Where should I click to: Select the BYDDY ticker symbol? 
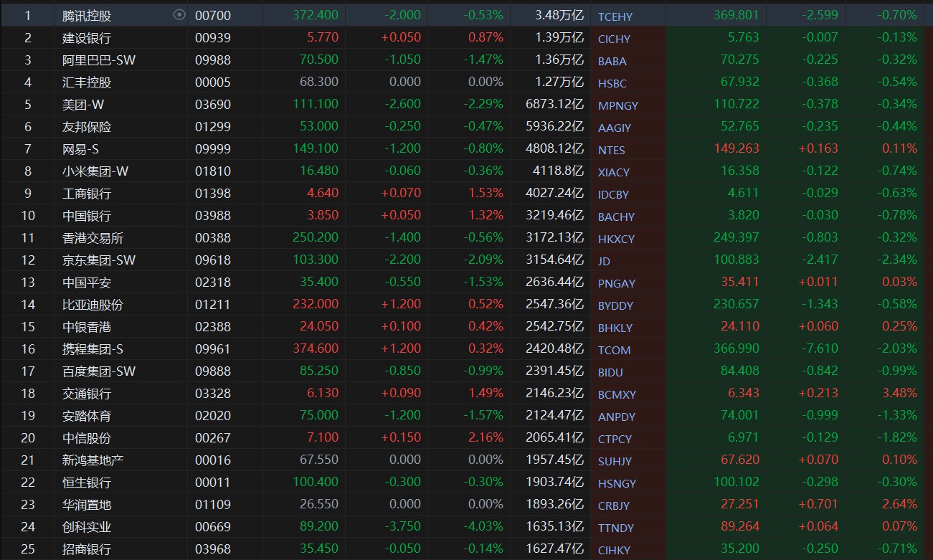tap(615, 305)
